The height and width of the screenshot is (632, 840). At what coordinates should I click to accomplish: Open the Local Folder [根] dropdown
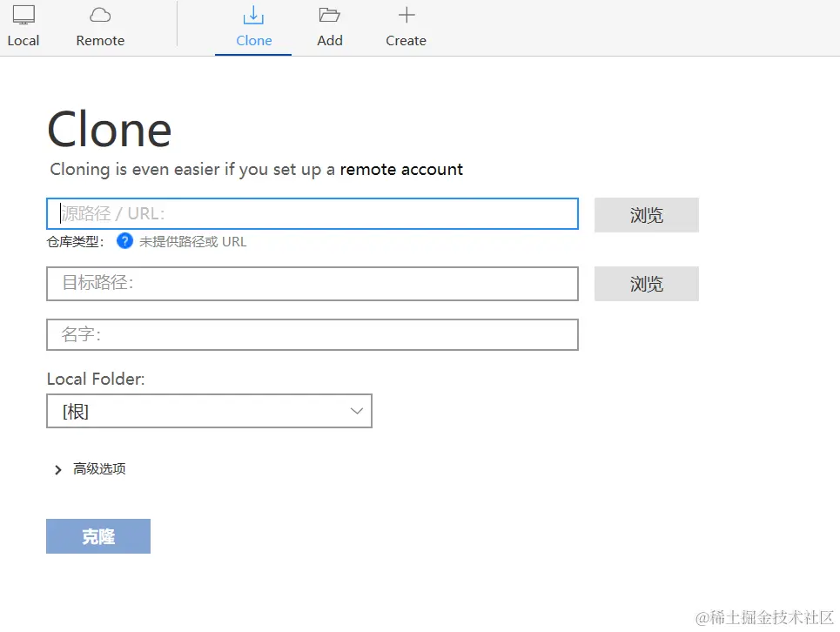point(209,411)
